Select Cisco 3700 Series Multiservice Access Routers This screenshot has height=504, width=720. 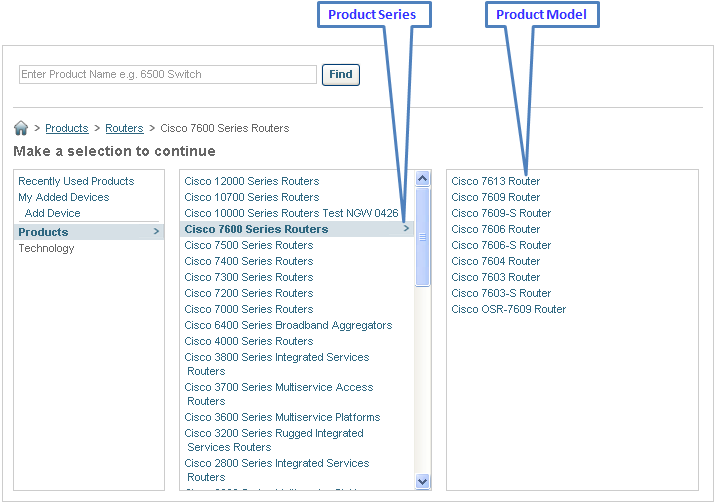pos(279,394)
